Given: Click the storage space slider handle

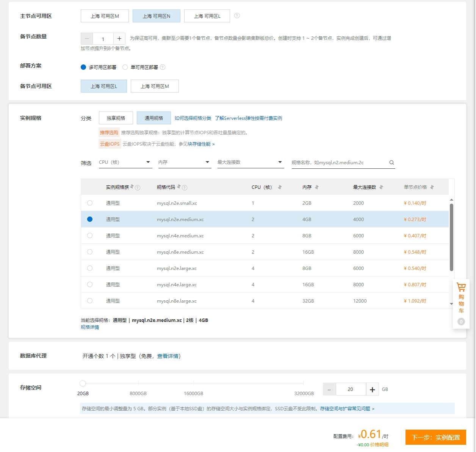Looking at the screenshot, I should tap(83, 383).
